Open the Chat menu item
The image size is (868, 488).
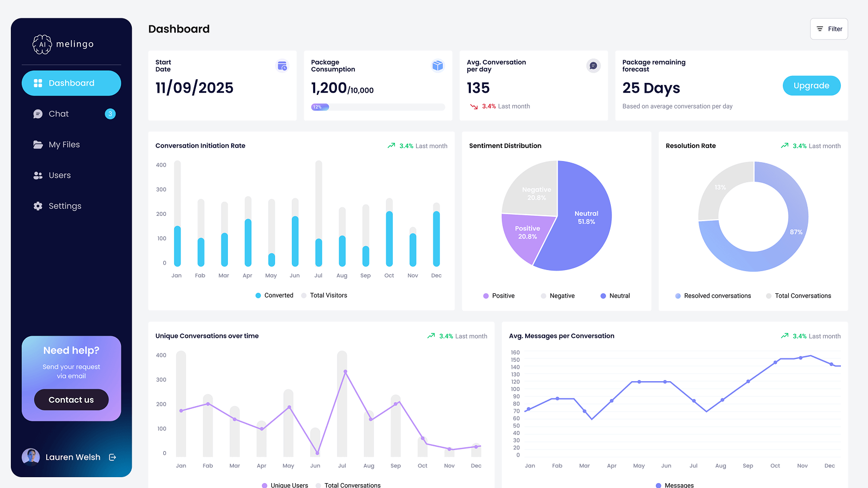(x=71, y=114)
